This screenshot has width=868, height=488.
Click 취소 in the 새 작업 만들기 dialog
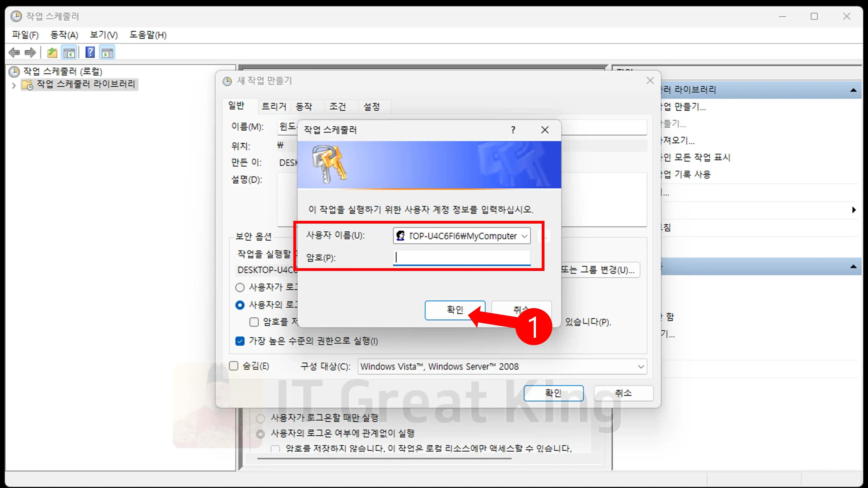[623, 393]
